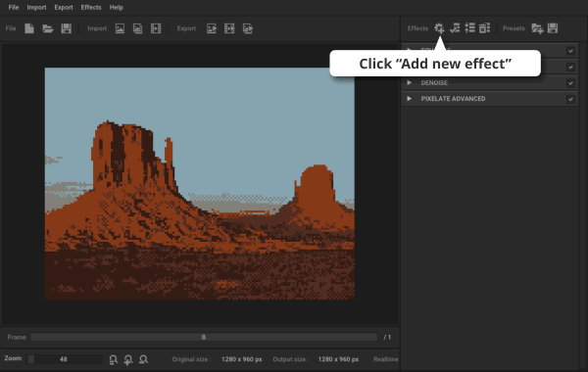Open the Help menu
The width and height of the screenshot is (588, 372).
point(116,7)
